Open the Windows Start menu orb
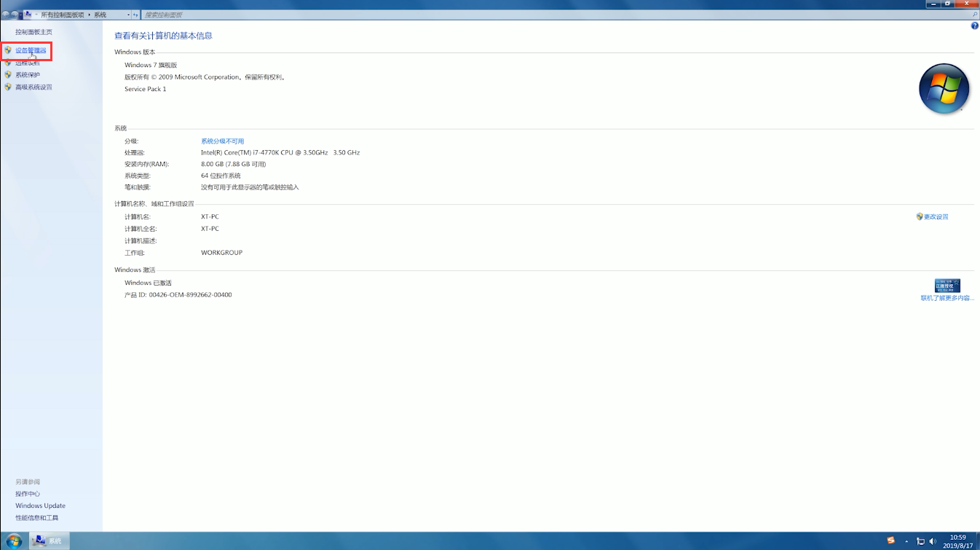 tap(13, 541)
